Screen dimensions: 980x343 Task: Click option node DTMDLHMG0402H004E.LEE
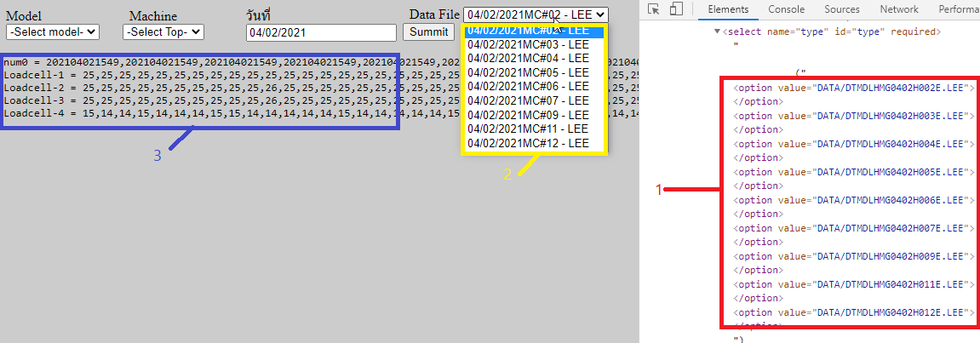(854, 144)
